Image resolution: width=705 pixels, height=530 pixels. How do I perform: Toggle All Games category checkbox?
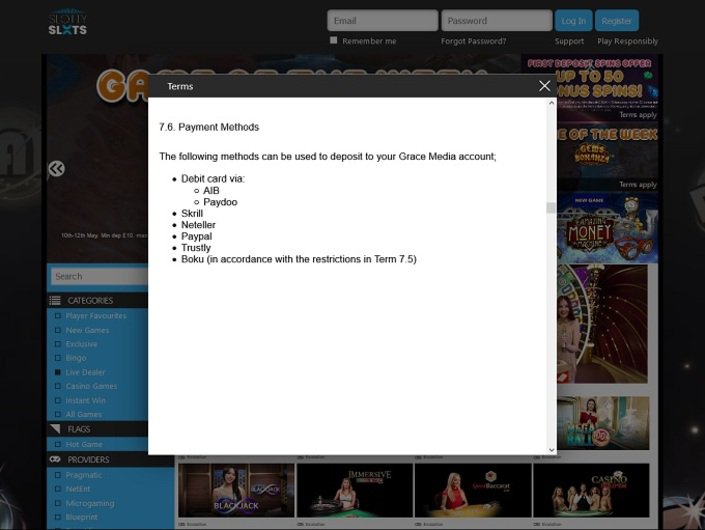pos(58,414)
